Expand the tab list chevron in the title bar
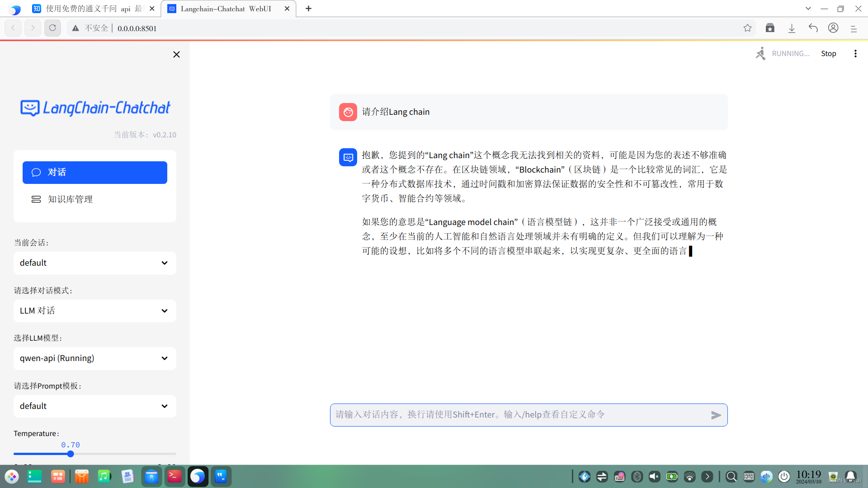 coord(808,9)
